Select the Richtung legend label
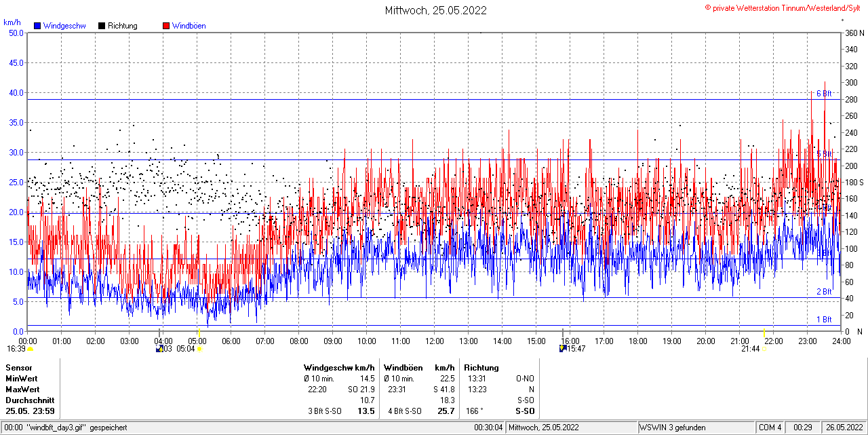Viewport: 868px width, 435px height. tap(123, 26)
